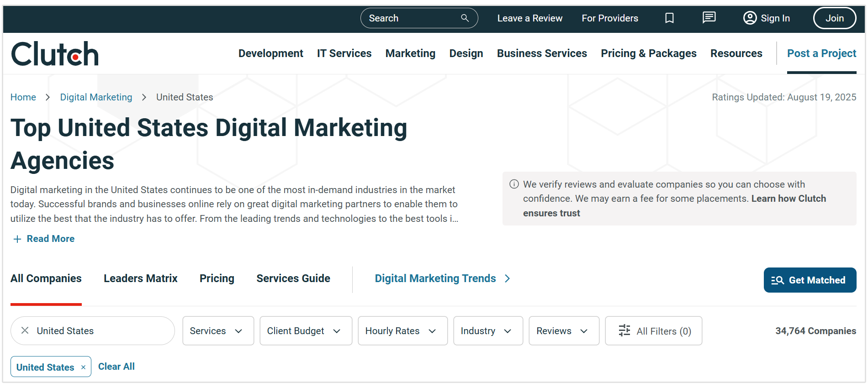The image size is (868, 388).
Task: Expand the Industry filter dropdown
Action: coord(488,331)
